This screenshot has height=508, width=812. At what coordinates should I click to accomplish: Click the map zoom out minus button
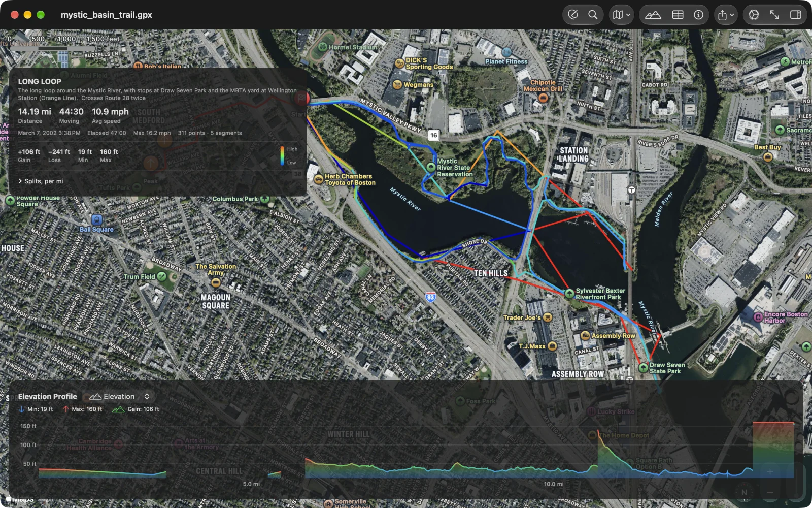(x=770, y=492)
